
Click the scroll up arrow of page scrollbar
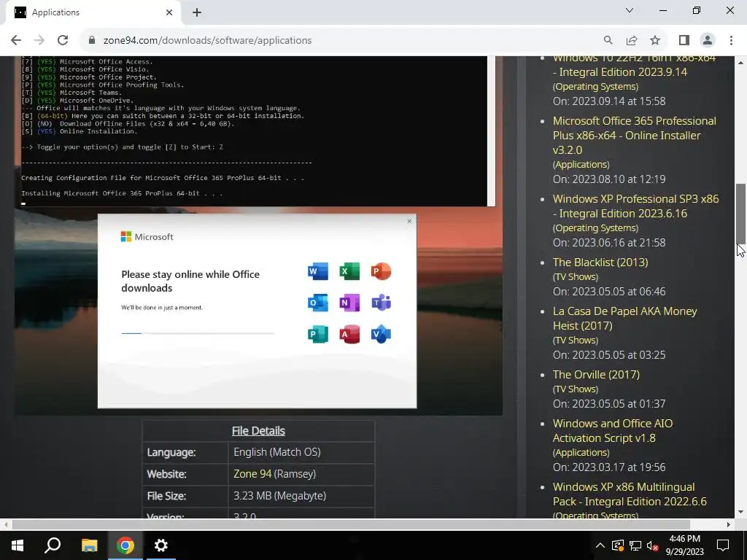point(741,62)
